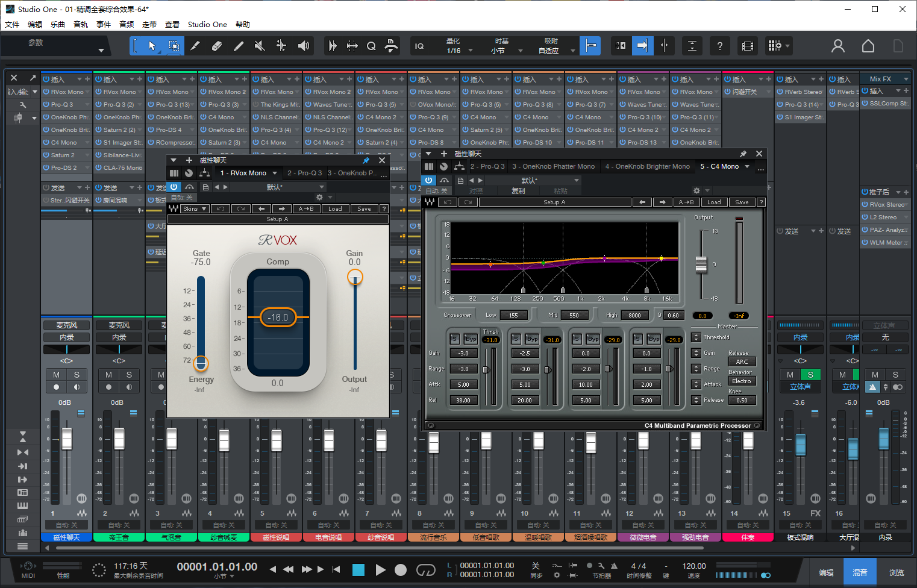Open the video player film icon
Viewport: 917px width, 588px height.
[748, 46]
